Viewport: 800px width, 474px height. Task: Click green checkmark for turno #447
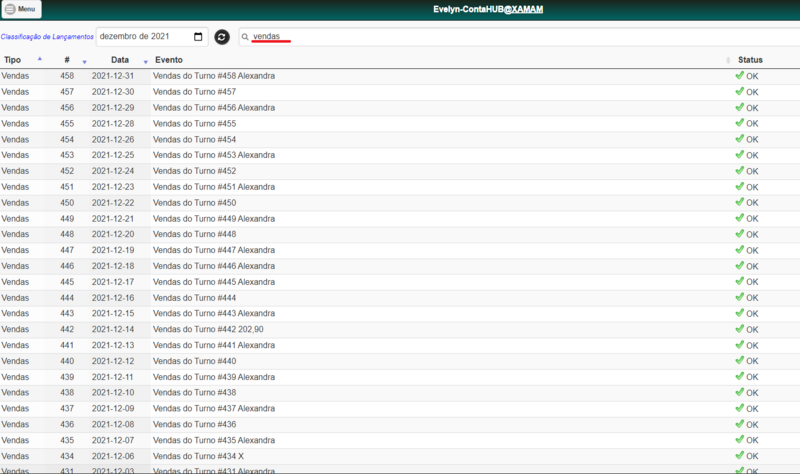[x=740, y=250]
